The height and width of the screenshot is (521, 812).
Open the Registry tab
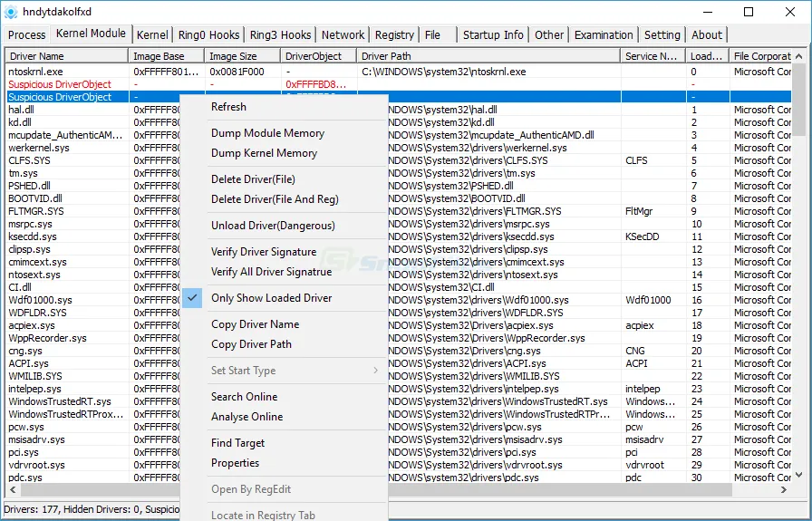(394, 34)
